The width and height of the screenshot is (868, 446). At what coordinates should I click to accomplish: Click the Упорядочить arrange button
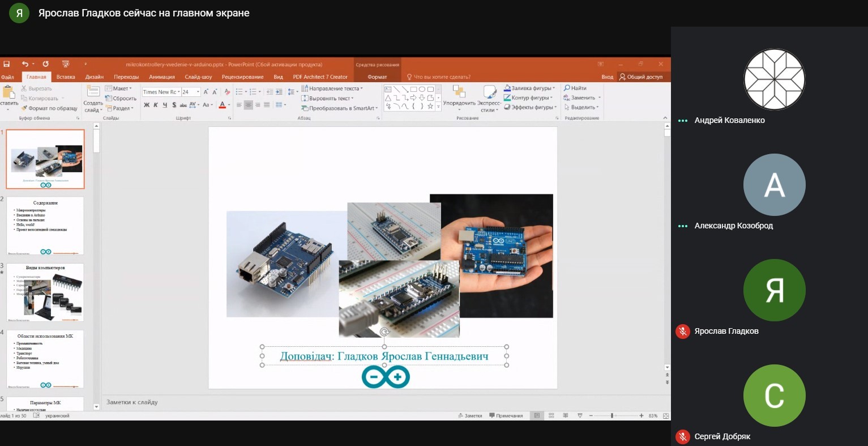(x=459, y=99)
